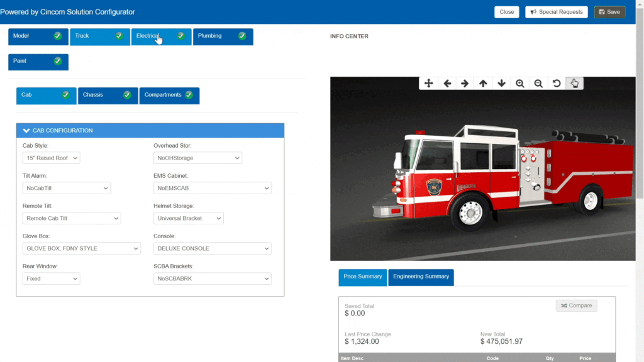Open the SCBA Brackets selection field

point(212,278)
